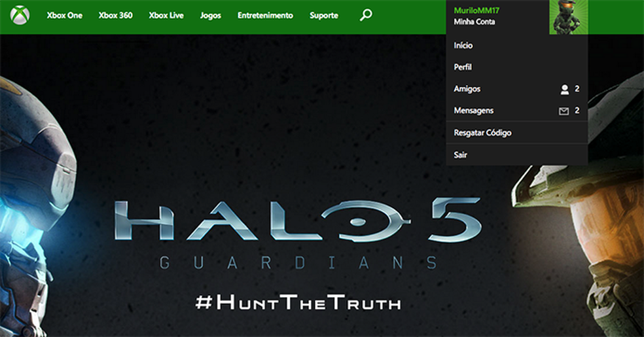Click the Amigos count number 2
This screenshot has width=644, height=337.
pos(577,88)
